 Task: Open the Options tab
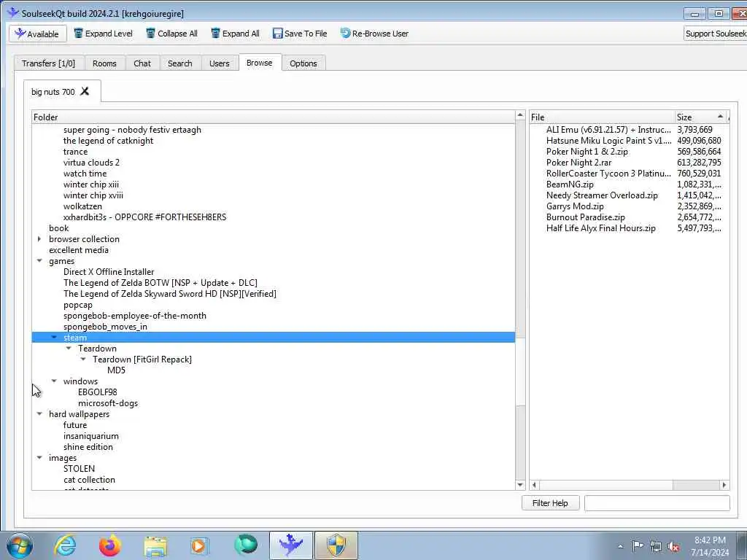pos(303,63)
